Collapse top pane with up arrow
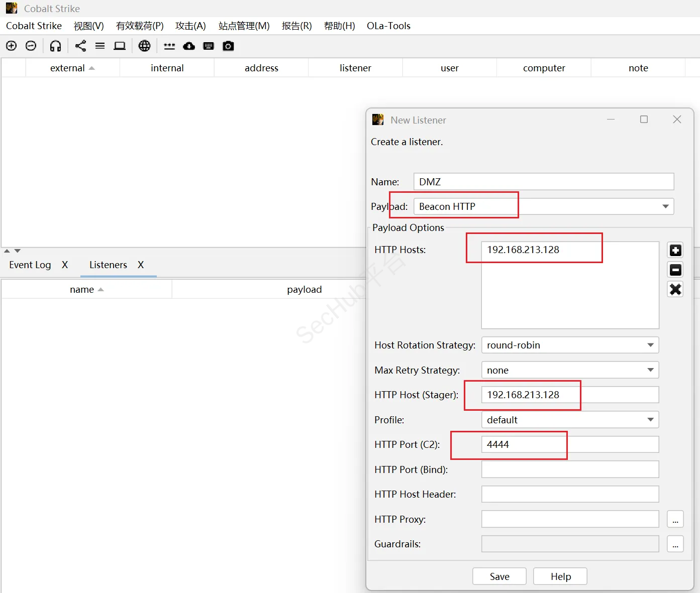 tap(7, 251)
